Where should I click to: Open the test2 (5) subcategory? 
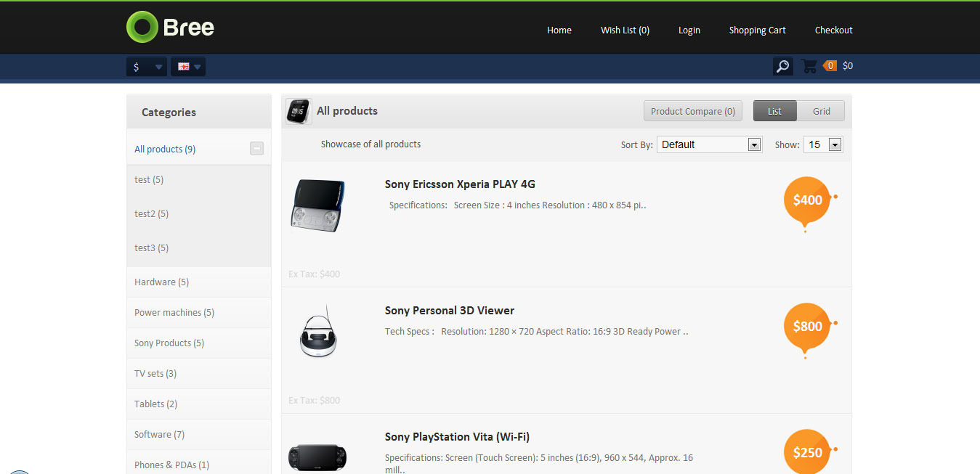point(151,214)
